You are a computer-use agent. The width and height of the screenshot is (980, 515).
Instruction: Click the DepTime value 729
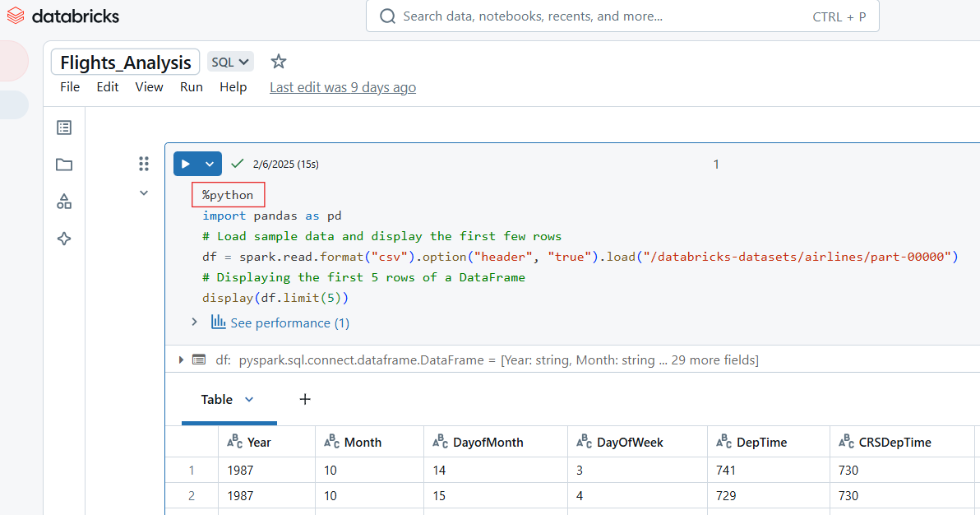(726, 495)
